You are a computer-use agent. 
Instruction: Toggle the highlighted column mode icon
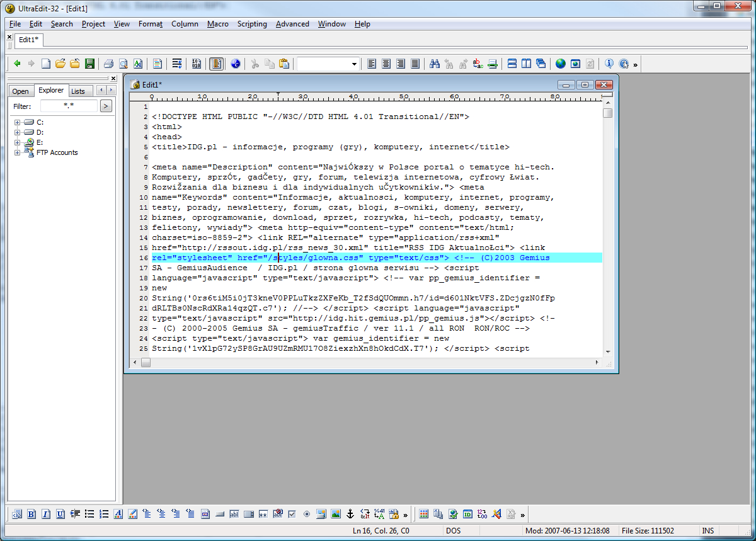pyautogui.click(x=216, y=64)
